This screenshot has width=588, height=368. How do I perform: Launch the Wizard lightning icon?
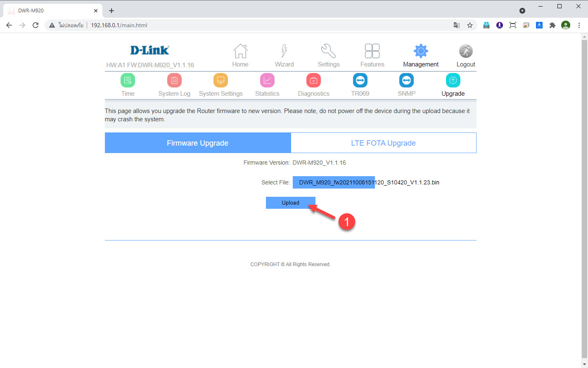[x=284, y=51]
